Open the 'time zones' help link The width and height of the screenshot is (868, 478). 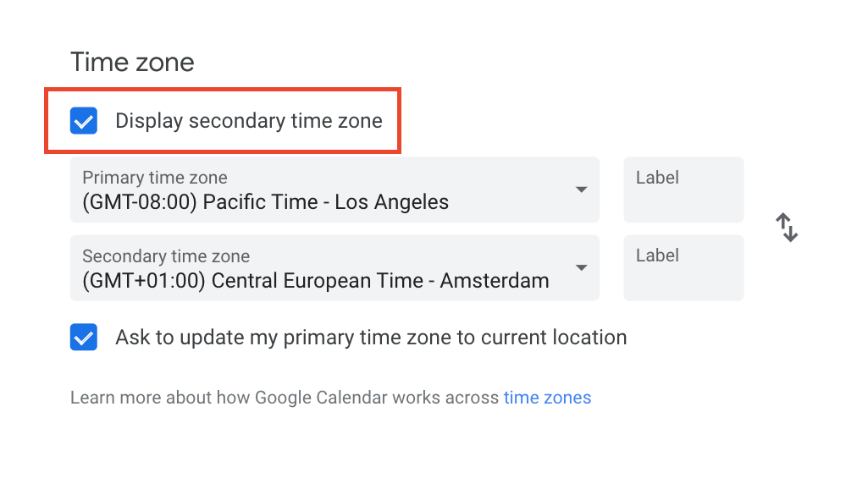(x=547, y=398)
